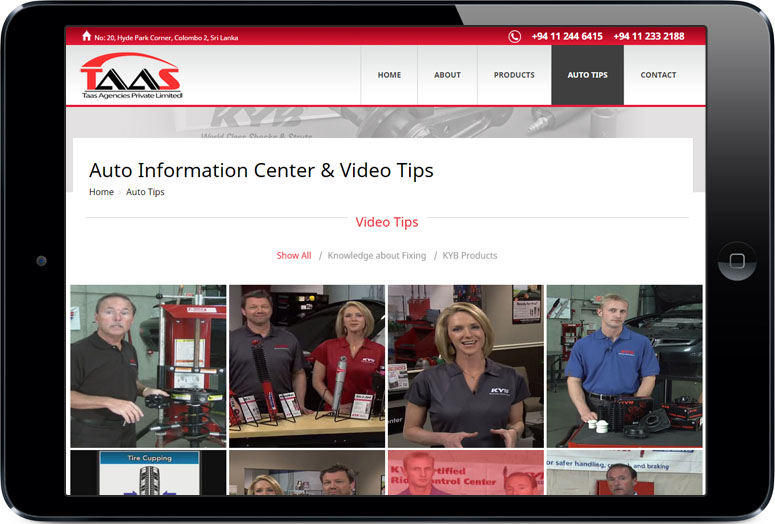775x524 pixels.
Task: Open video of man and woman with shocks
Action: 307,366
